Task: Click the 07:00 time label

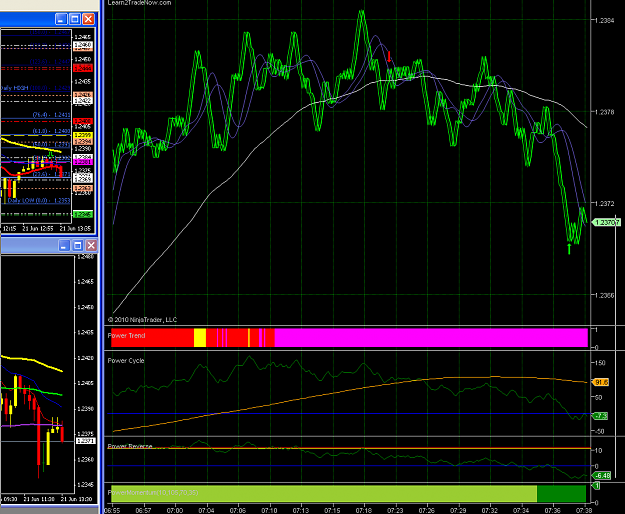Action: tap(175, 510)
